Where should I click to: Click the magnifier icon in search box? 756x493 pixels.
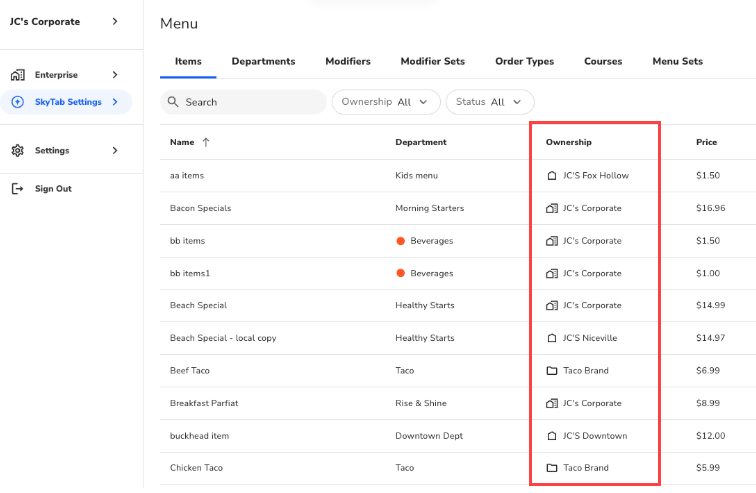coord(174,102)
